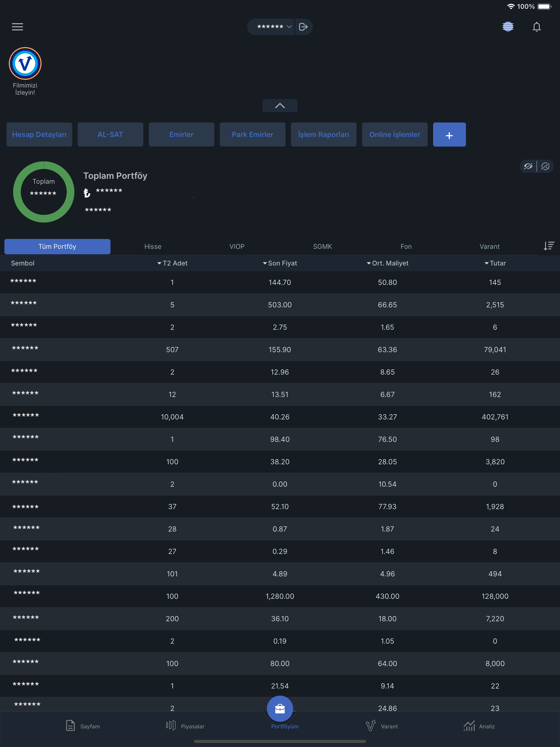This screenshot has width=560, height=747.
Task: Click the battery status icon
Action: (x=544, y=6)
